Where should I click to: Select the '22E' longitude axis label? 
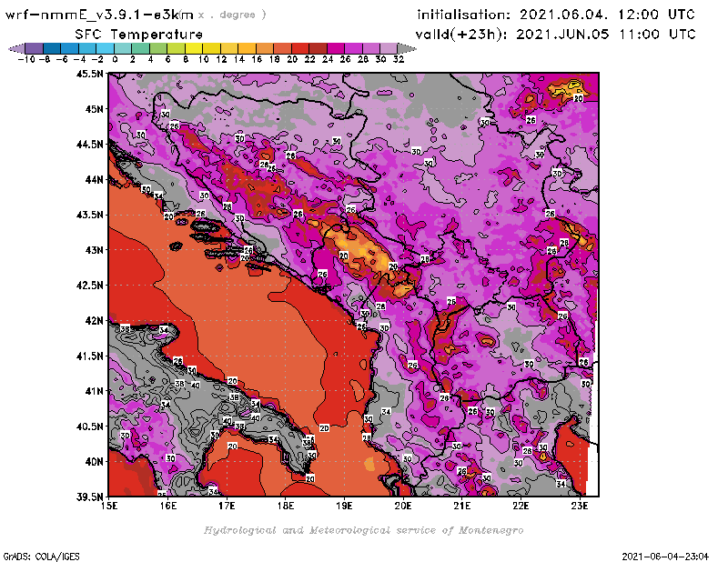[521, 506]
